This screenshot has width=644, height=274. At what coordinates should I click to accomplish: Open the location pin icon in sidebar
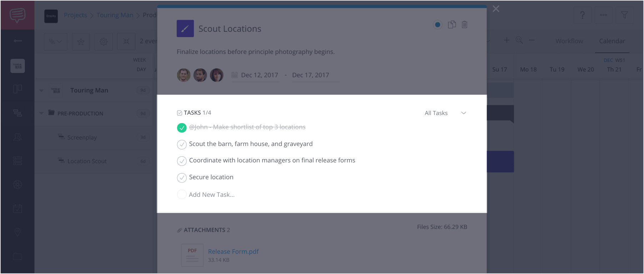point(17,232)
